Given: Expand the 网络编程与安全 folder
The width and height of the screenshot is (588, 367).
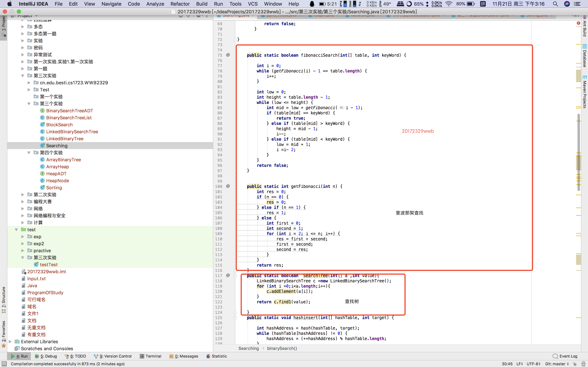Looking at the screenshot, I should pos(23,216).
